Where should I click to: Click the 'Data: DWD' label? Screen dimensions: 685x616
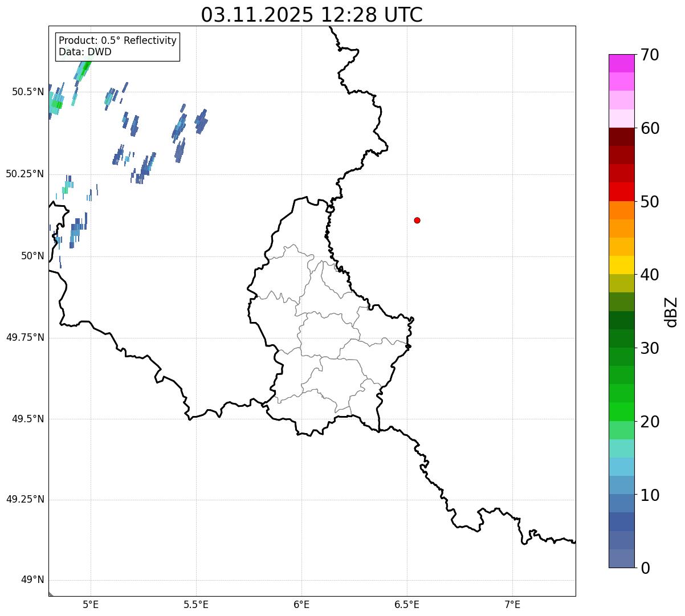pos(85,52)
